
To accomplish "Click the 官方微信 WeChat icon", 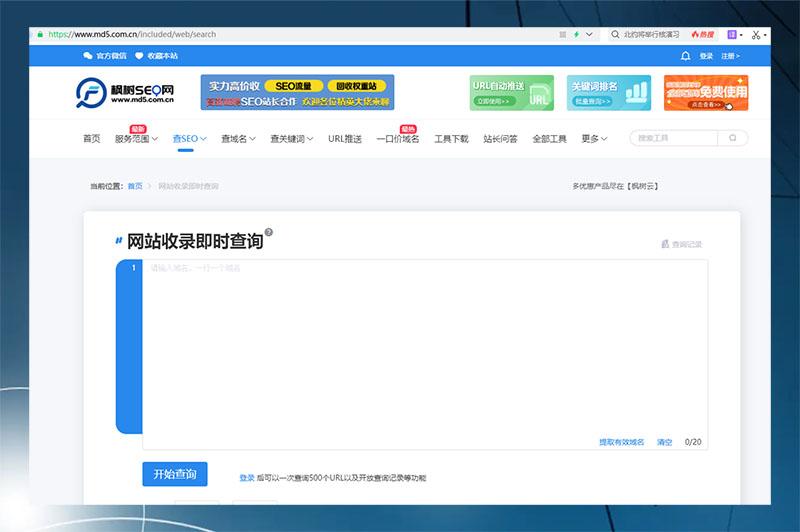I will point(88,56).
